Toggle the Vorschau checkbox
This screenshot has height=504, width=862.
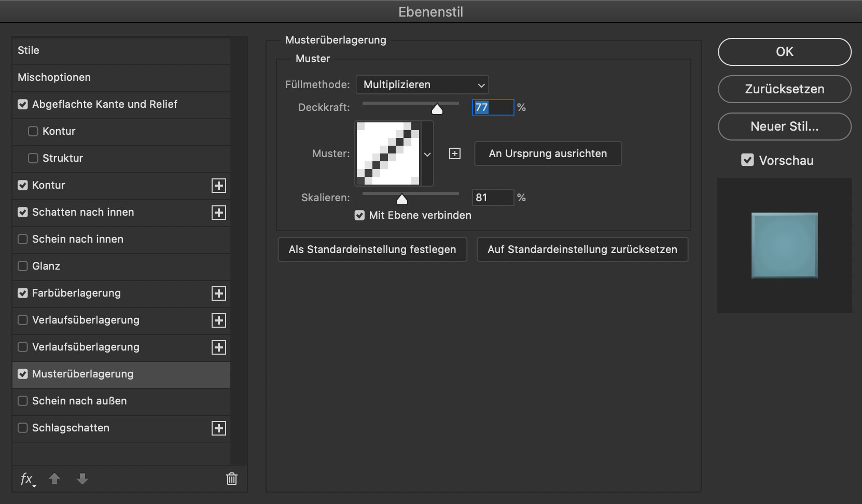[x=747, y=160]
